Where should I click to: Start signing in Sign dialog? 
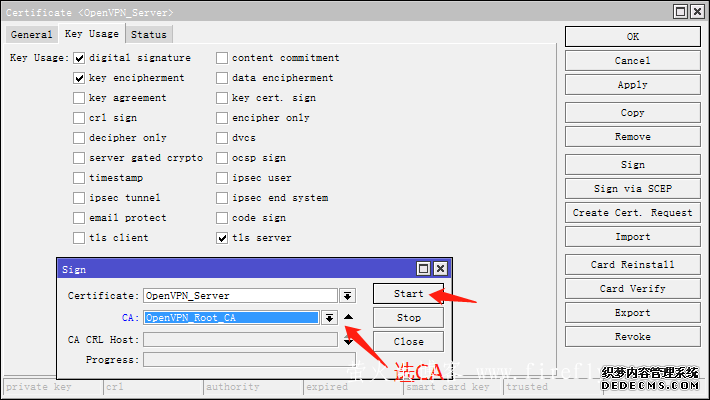408,294
